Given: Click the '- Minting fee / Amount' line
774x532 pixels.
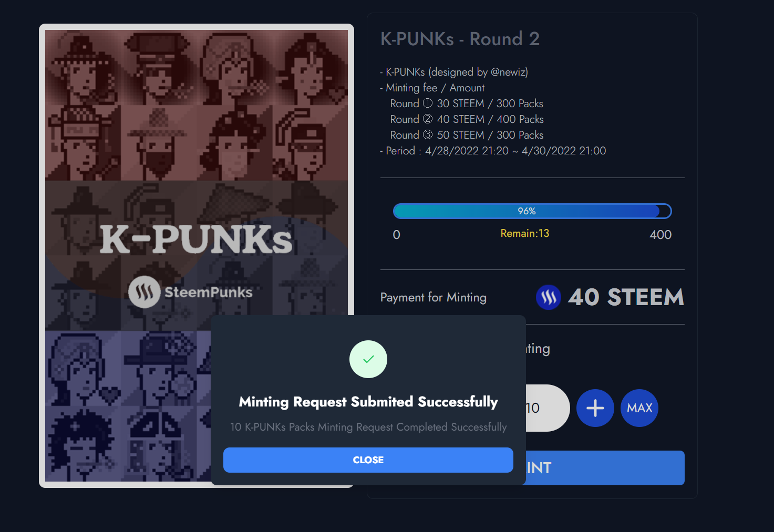Looking at the screenshot, I should [x=432, y=88].
